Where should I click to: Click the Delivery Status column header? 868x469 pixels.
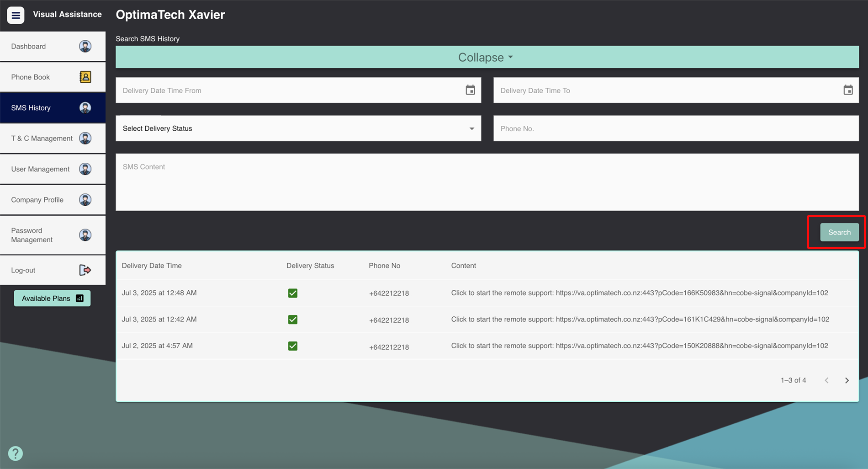click(x=310, y=266)
